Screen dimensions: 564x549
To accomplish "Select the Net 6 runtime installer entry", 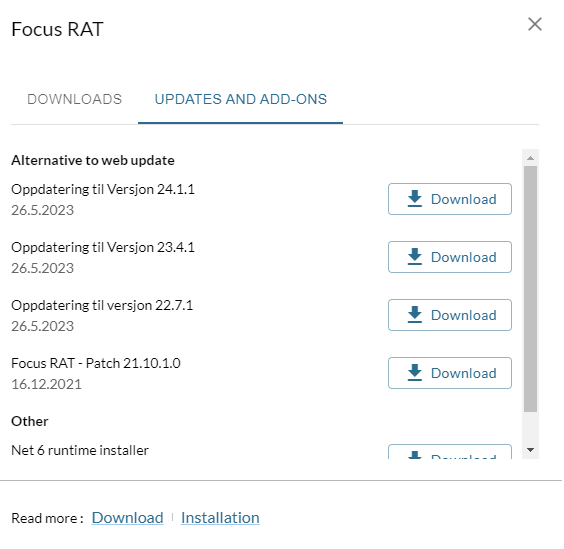I will [x=80, y=450].
